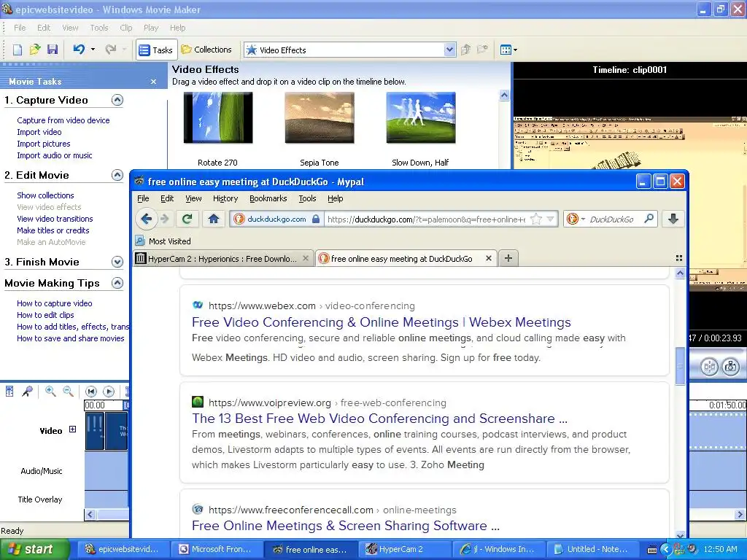Image resolution: width=747 pixels, height=560 pixels.
Task: Click the Open Project folder icon
Action: tap(35, 50)
